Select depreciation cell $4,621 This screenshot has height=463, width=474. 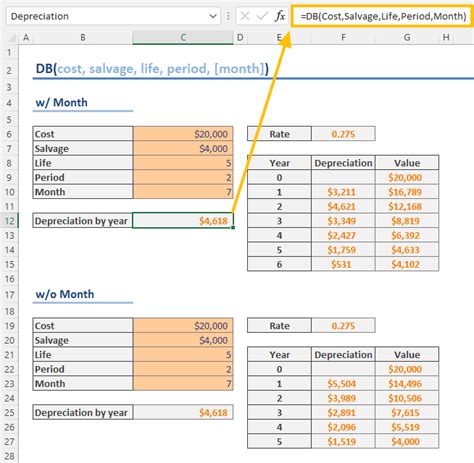pos(343,206)
